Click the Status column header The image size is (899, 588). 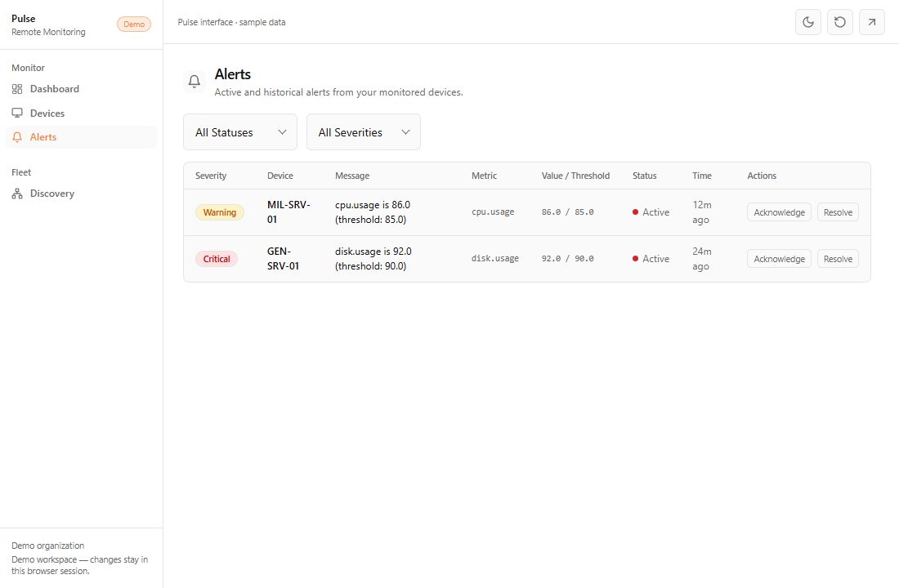645,176
